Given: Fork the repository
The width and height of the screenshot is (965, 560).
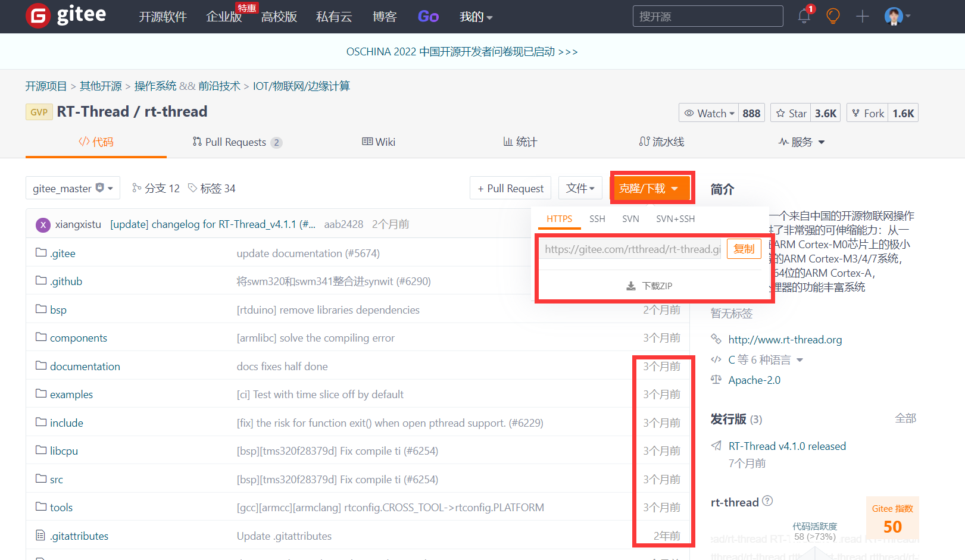Looking at the screenshot, I should 867,113.
